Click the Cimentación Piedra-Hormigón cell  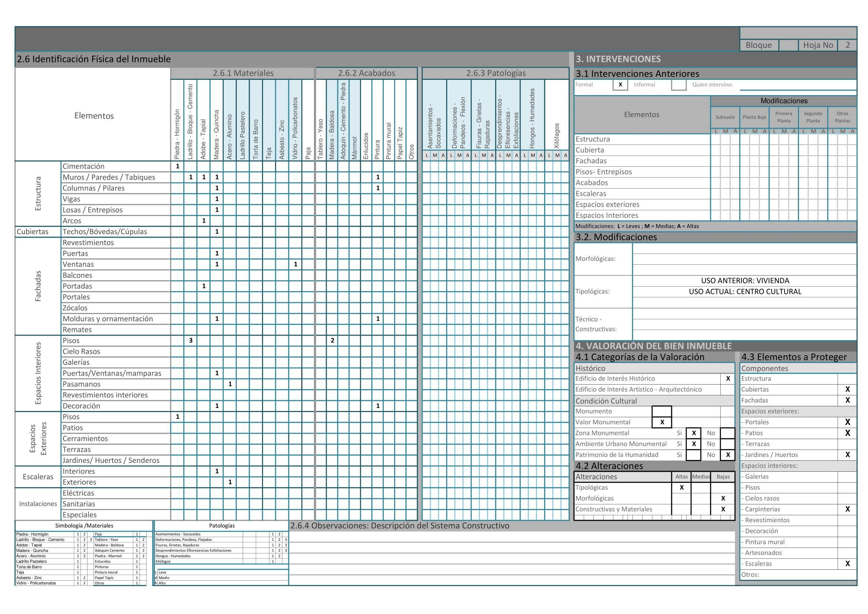click(x=177, y=166)
